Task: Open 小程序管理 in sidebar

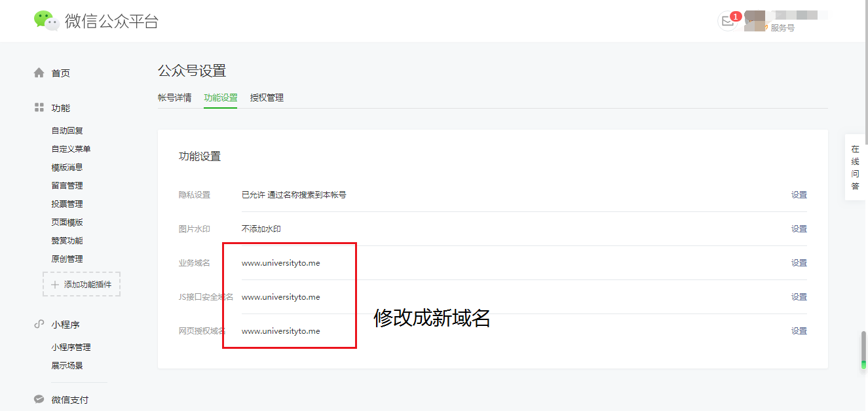Action: (71, 348)
